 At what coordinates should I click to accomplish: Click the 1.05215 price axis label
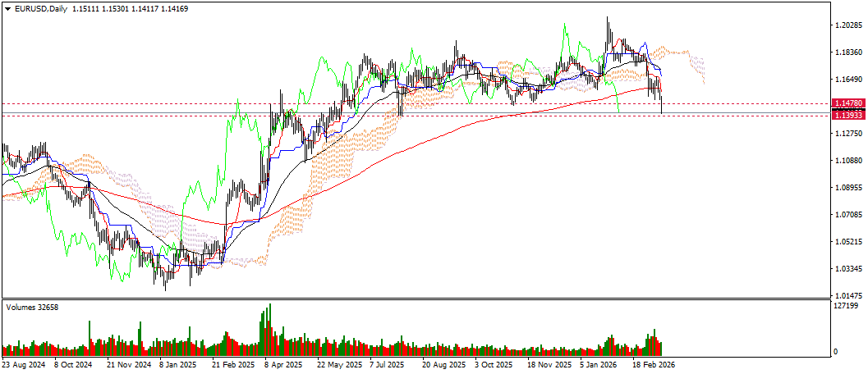tap(850, 242)
